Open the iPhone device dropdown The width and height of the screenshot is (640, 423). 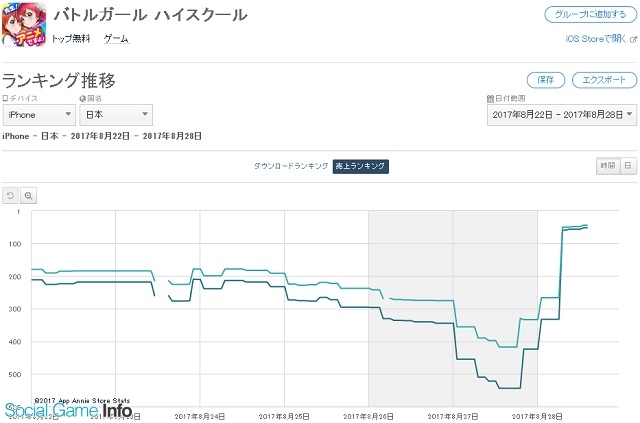coord(39,115)
